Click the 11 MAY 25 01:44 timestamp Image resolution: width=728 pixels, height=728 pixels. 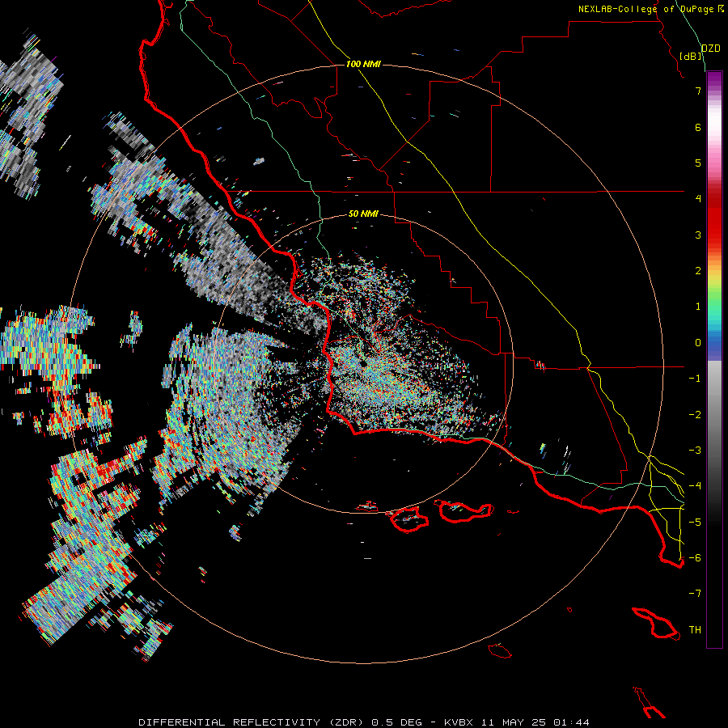(x=535, y=722)
